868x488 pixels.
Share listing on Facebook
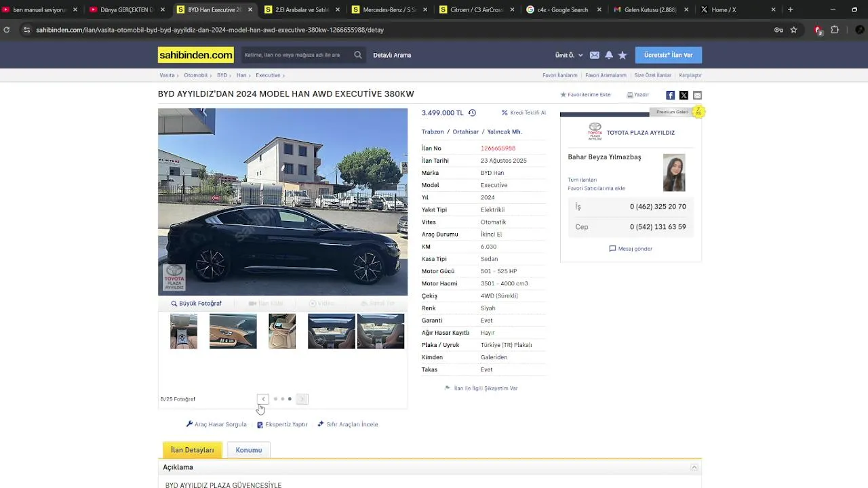click(670, 95)
